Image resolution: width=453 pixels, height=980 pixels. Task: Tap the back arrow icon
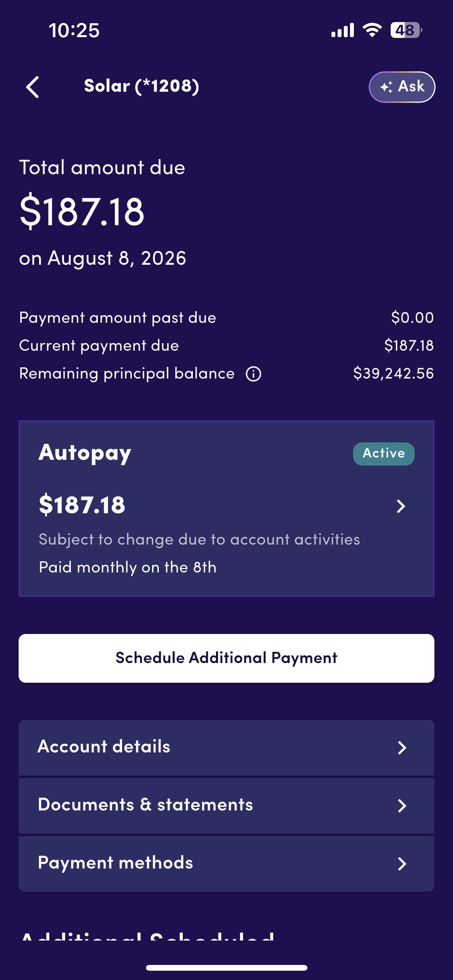33,87
